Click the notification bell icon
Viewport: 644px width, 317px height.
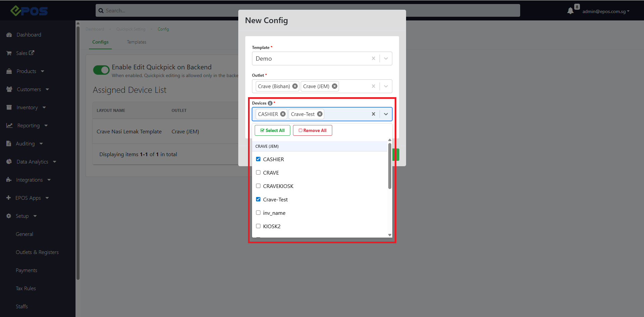click(570, 11)
